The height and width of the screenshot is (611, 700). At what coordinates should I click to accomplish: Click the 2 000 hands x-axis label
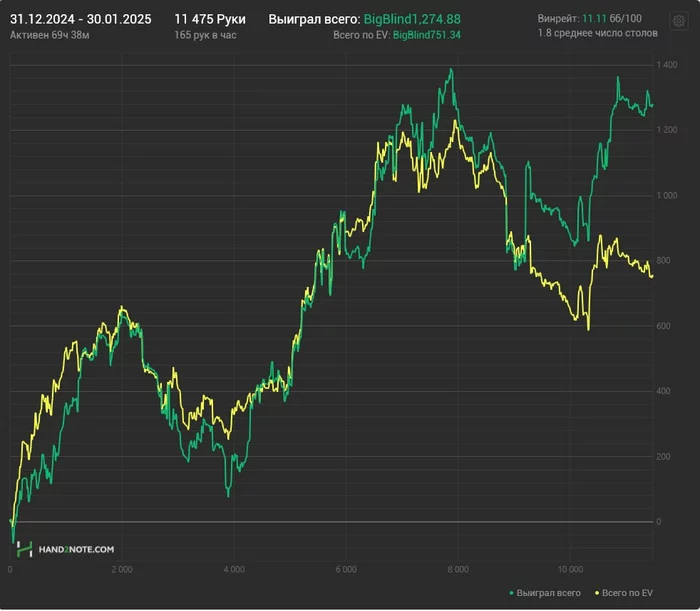(x=121, y=570)
